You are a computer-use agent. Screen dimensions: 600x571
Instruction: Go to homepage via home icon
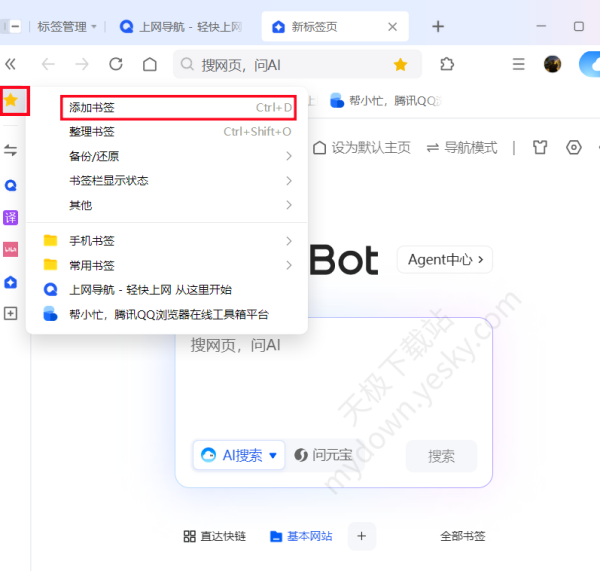coord(149,64)
